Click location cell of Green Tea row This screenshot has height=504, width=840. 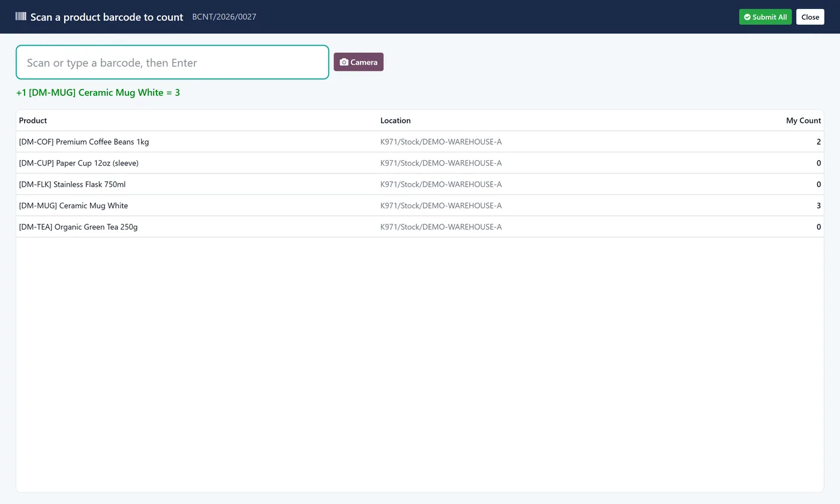point(441,227)
